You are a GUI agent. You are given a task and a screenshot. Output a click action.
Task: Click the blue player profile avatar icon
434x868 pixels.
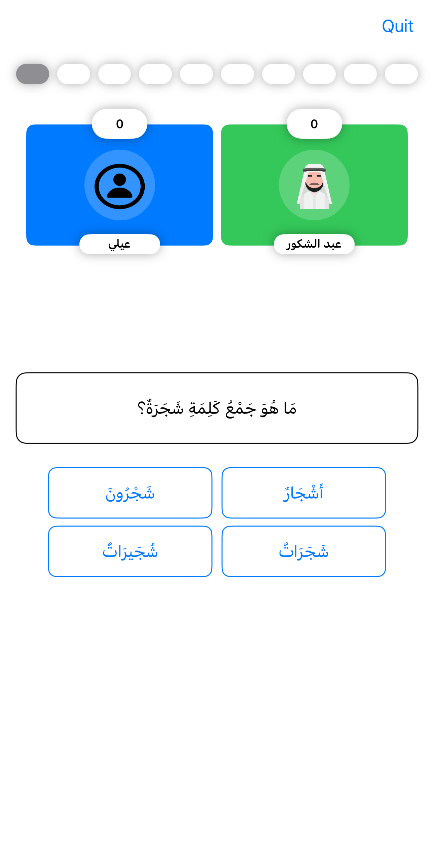coord(120,186)
